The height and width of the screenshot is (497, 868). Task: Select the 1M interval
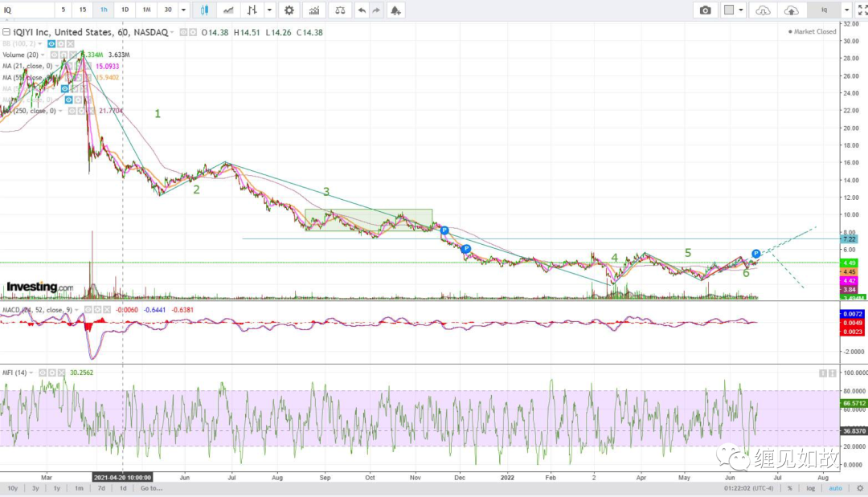click(147, 10)
